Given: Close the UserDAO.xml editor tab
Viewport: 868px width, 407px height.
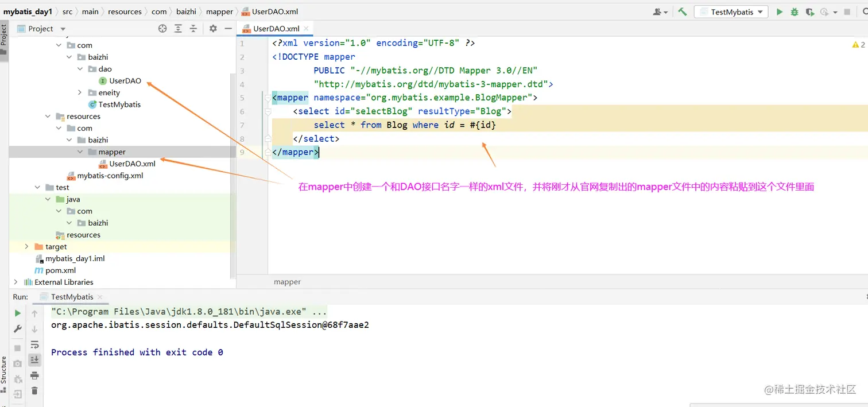Looking at the screenshot, I should click(x=306, y=29).
